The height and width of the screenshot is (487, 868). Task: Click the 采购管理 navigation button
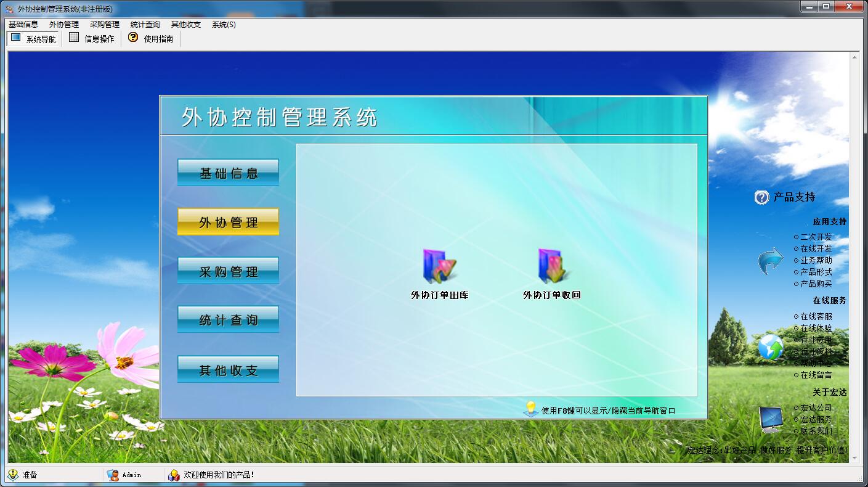tap(229, 271)
